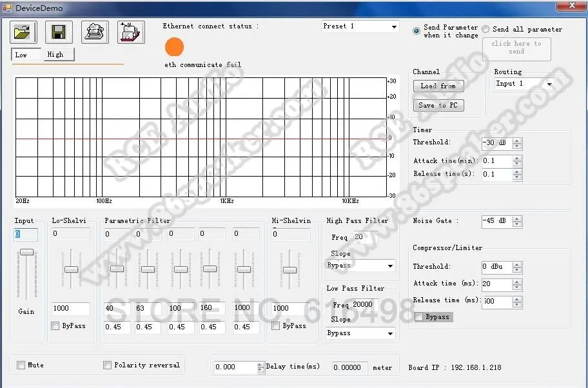Click the 'Load from' channel button

pos(438,86)
